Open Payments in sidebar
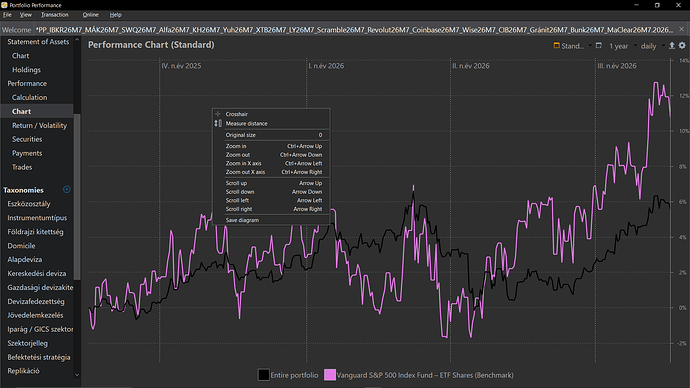 pyautogui.click(x=27, y=153)
